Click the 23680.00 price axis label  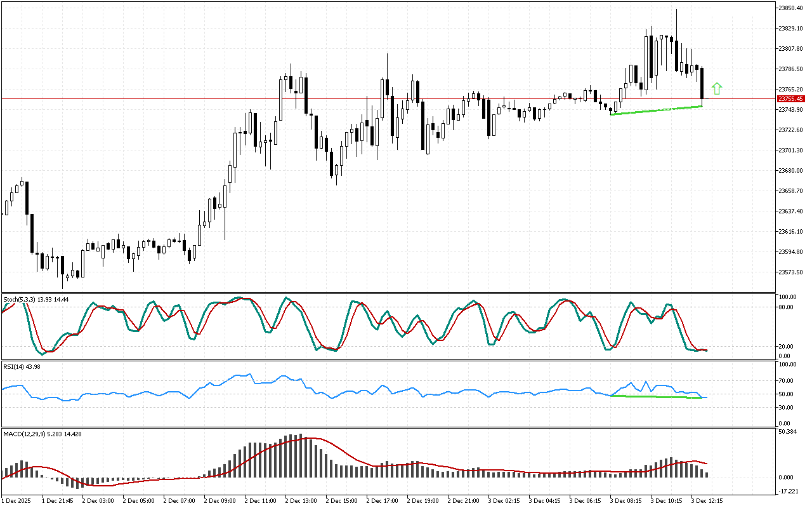pyautogui.click(x=790, y=171)
